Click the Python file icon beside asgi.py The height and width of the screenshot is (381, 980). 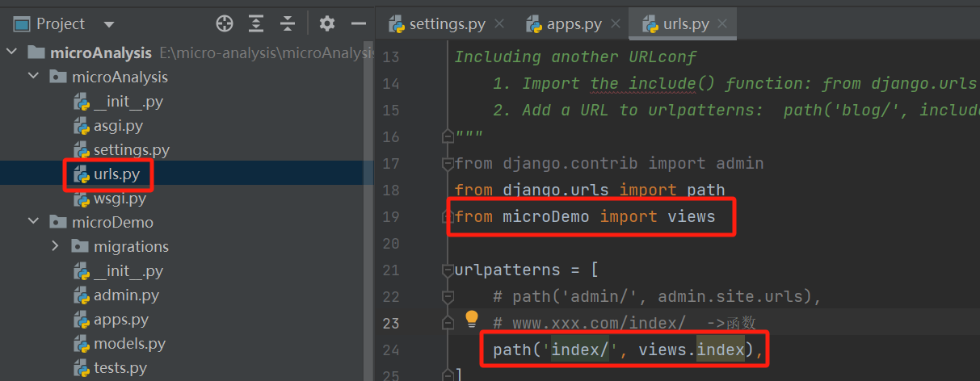point(81,126)
